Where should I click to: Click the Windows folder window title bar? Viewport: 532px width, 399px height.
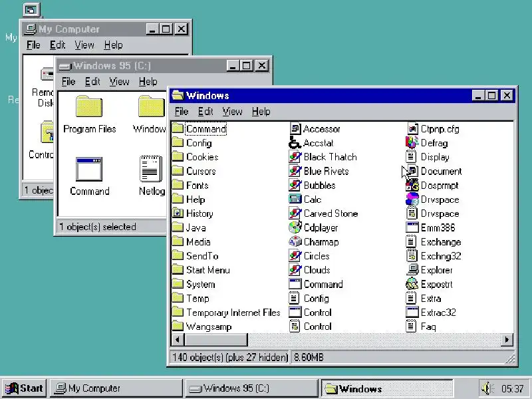pyautogui.click(x=322, y=96)
